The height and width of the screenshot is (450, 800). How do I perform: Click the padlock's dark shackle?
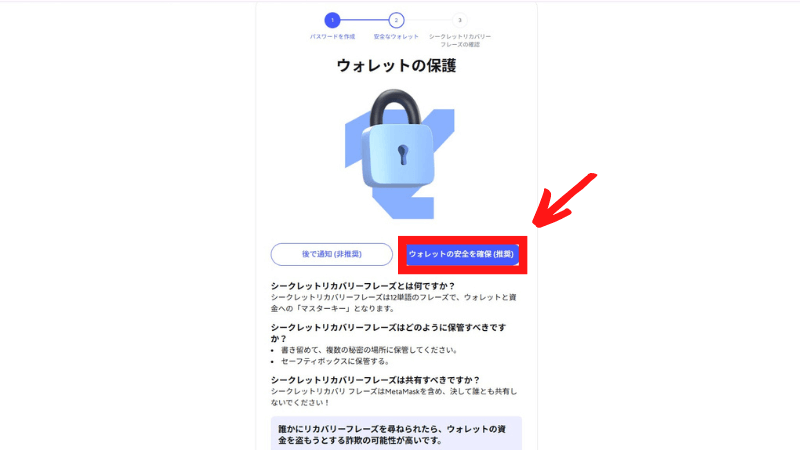[x=395, y=107]
